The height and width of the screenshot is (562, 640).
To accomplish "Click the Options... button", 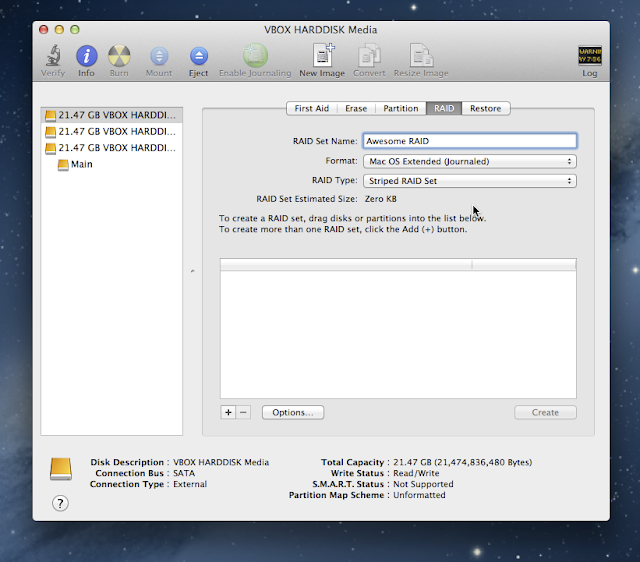I will [x=293, y=413].
